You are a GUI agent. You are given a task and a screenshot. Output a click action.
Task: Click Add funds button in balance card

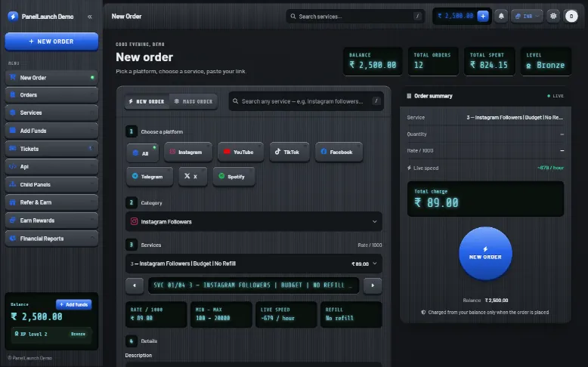tap(73, 304)
